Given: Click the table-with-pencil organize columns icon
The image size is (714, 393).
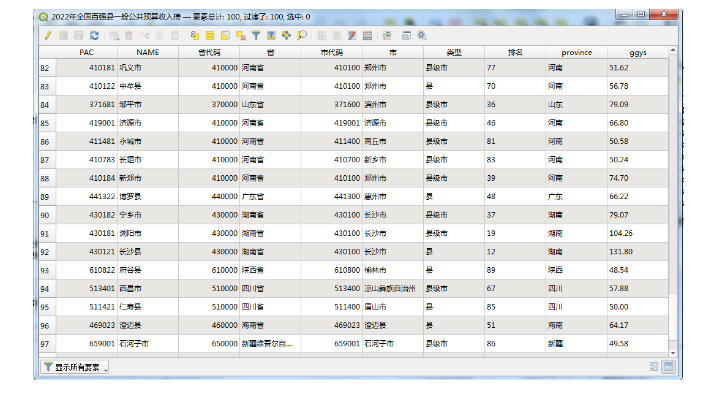Looking at the screenshot, I should click(352, 36).
